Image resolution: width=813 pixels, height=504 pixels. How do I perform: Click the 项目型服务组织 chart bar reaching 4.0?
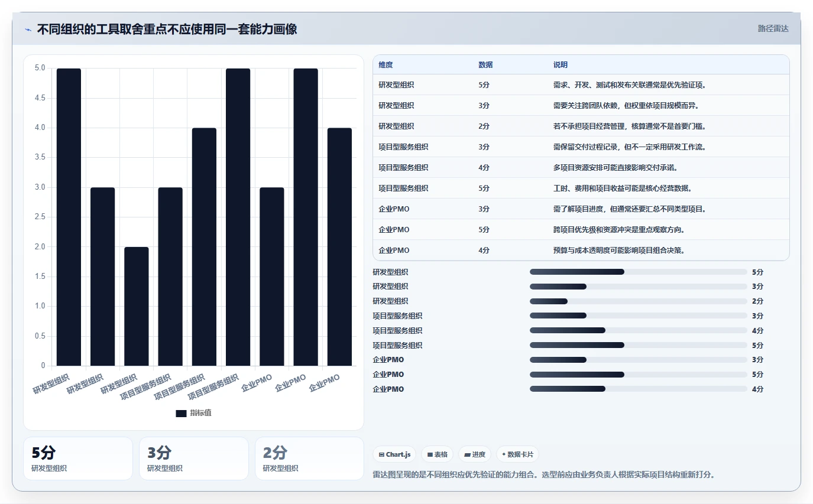tap(204, 247)
